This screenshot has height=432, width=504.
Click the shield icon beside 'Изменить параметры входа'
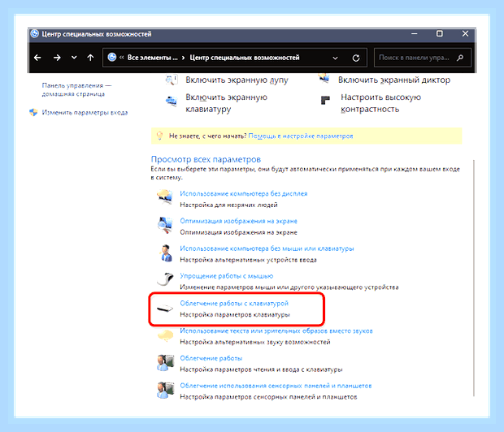tap(33, 112)
